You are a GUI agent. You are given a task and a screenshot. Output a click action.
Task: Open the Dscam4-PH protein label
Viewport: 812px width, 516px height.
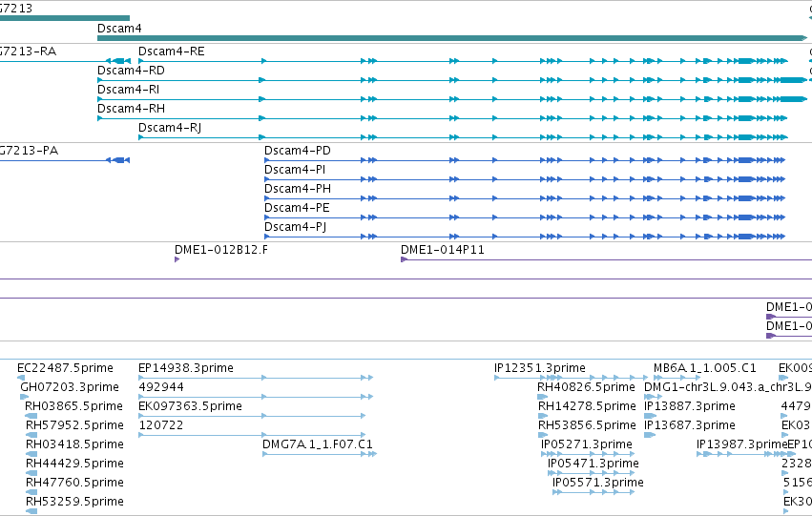298,189
